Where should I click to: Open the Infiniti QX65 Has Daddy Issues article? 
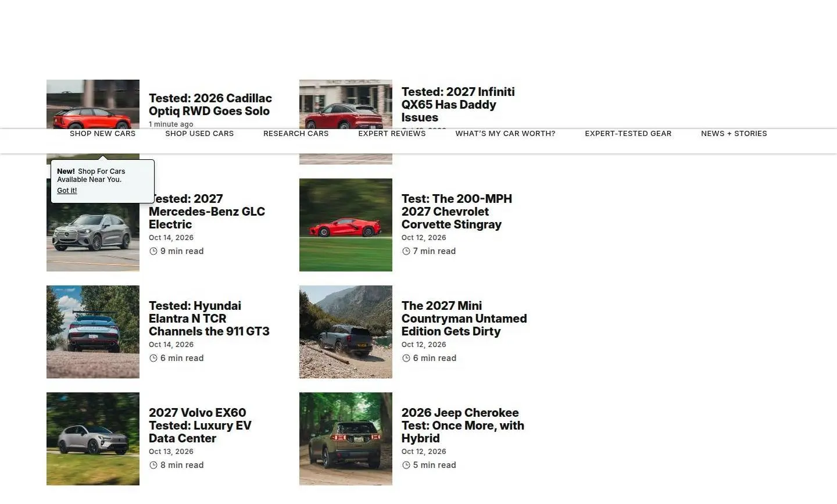tap(458, 105)
